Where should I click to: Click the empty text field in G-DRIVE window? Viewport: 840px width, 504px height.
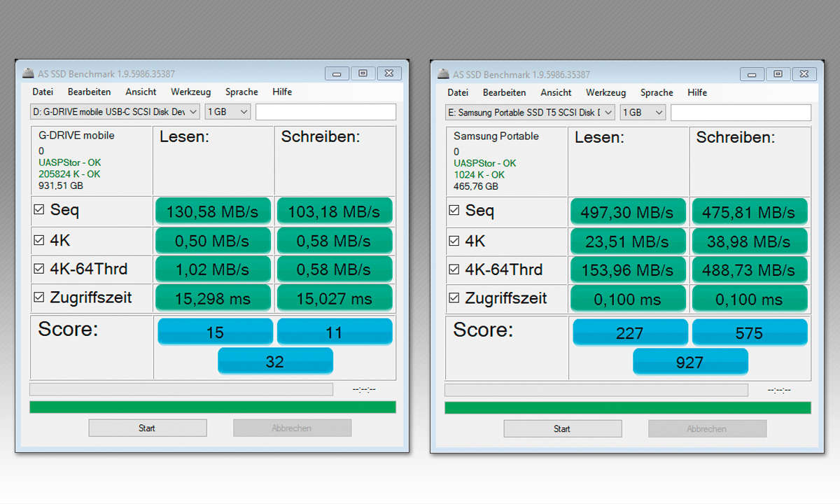pos(325,111)
